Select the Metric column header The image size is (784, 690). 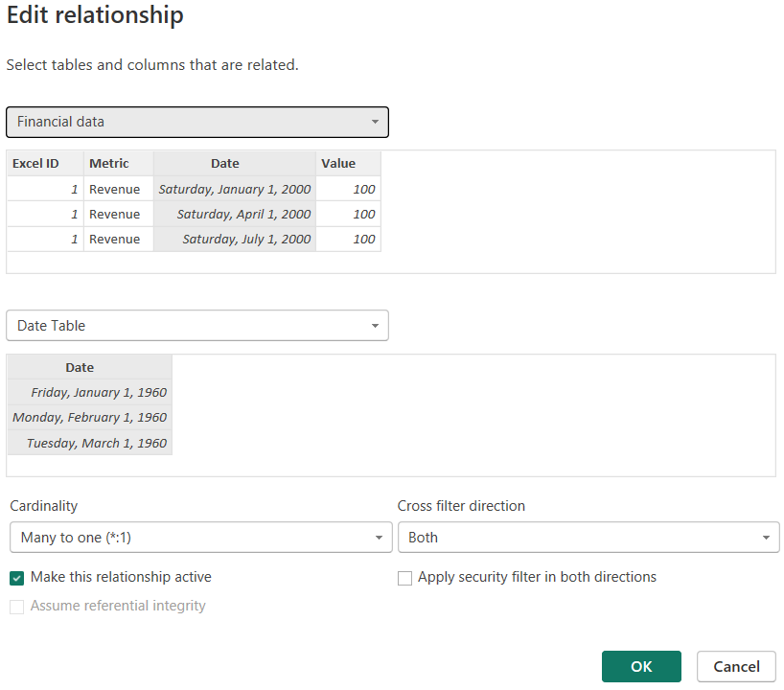119,164
